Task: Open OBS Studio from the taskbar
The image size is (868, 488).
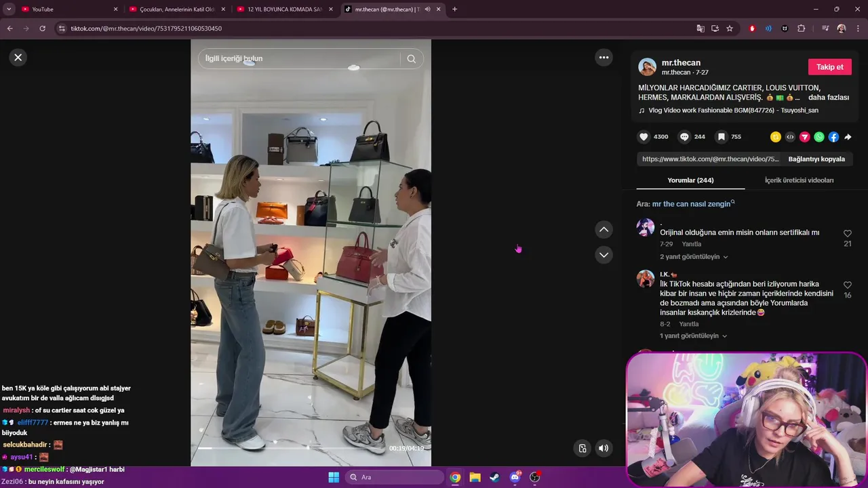Action: [535, 477]
